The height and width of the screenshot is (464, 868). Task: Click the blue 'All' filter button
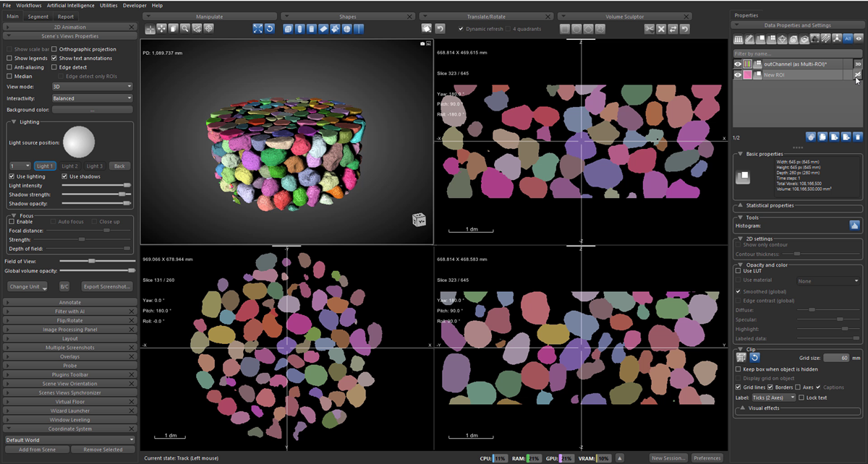click(x=848, y=39)
